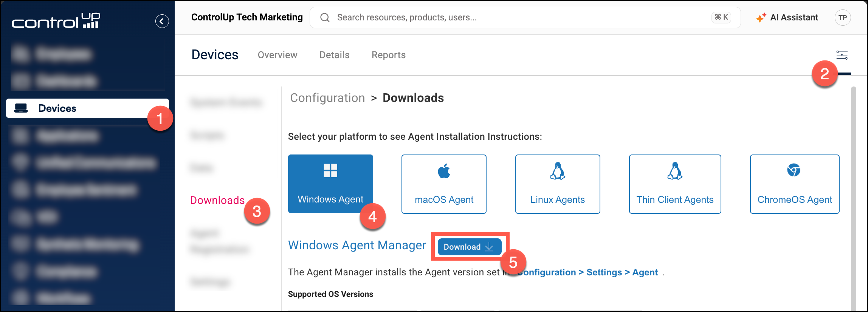
Task: Open the configuration sliders icon
Action: click(x=842, y=55)
